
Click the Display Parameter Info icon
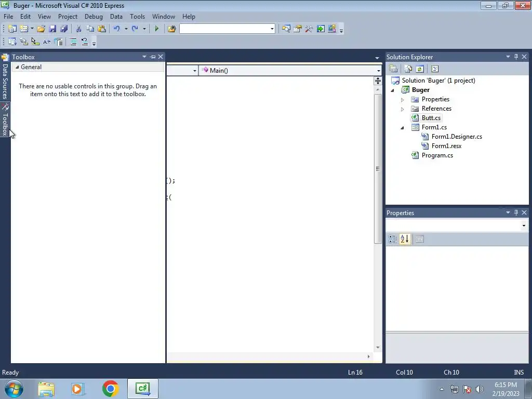coord(24,42)
